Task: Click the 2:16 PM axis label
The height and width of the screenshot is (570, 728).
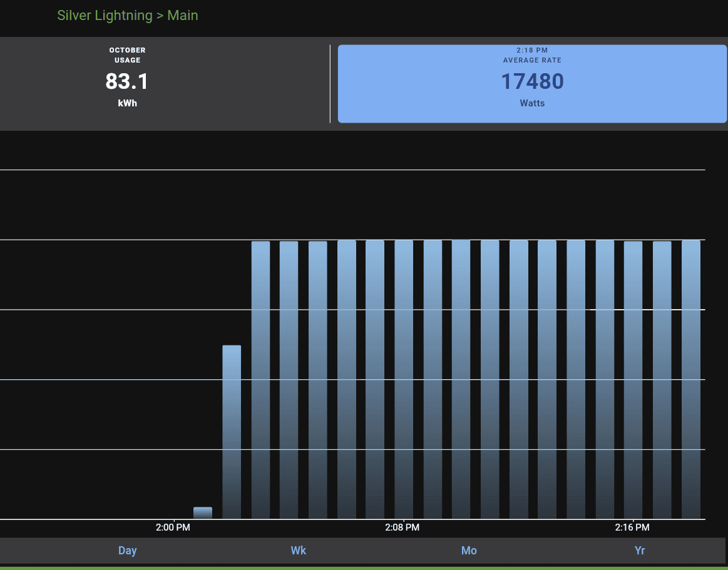Action: (x=632, y=527)
